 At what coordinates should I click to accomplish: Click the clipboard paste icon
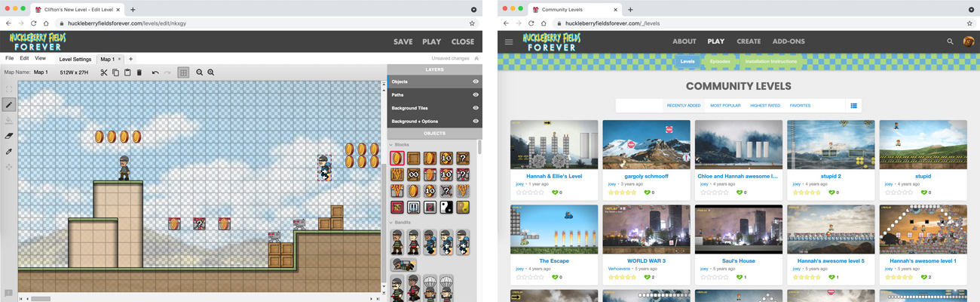(127, 72)
